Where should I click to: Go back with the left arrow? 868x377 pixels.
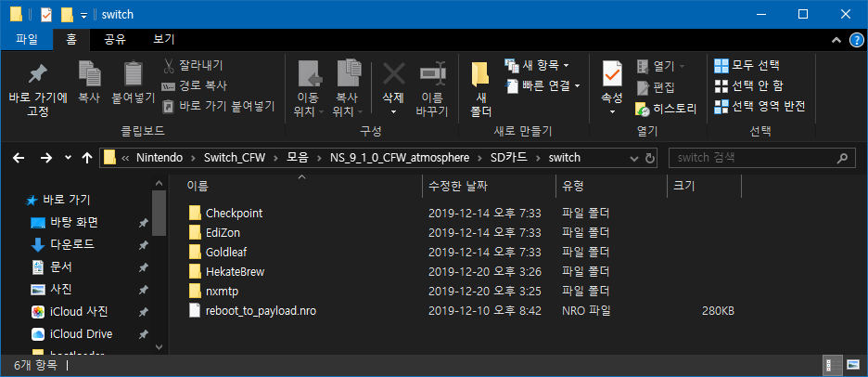[19, 158]
